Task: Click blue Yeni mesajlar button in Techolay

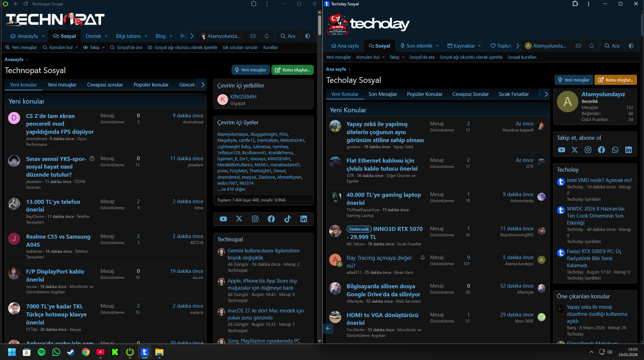Action: point(574,80)
